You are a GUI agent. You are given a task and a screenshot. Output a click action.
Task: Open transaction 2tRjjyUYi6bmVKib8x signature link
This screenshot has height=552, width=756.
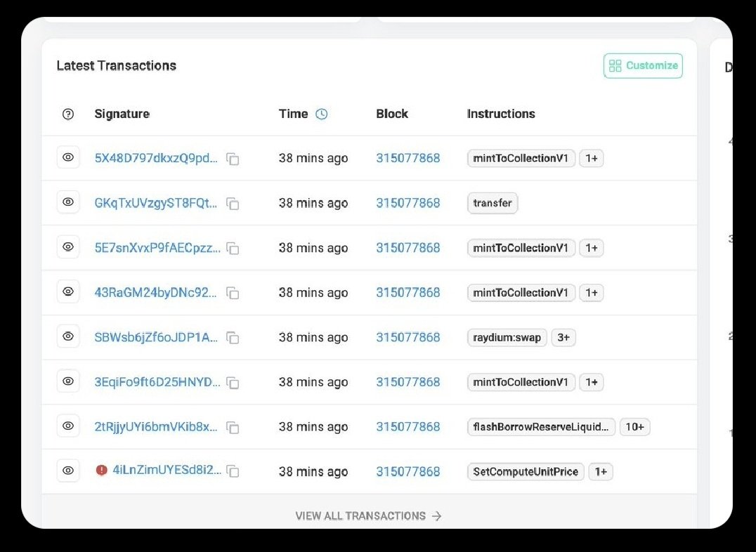click(x=156, y=427)
